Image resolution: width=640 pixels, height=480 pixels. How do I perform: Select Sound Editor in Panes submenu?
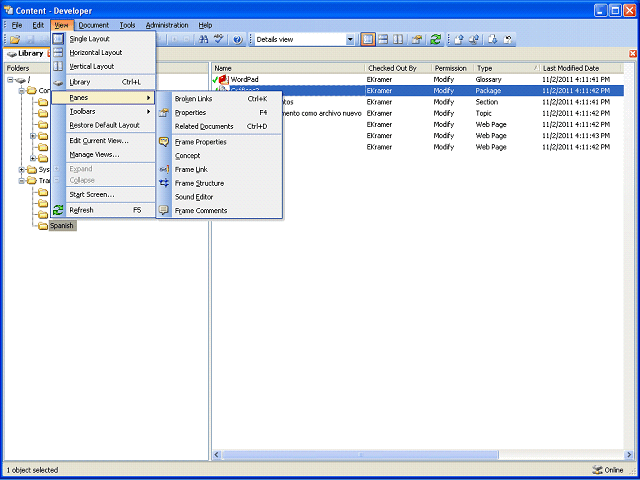coord(219,197)
